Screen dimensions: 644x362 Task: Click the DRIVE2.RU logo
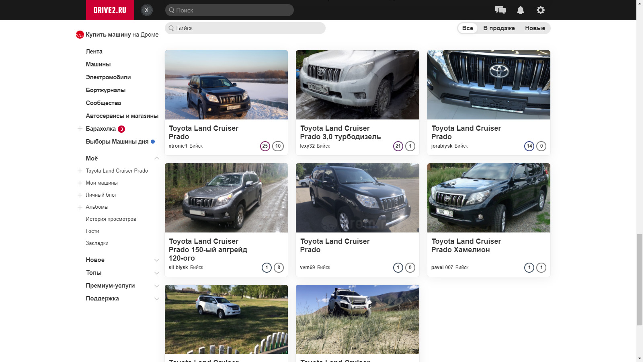tap(110, 10)
